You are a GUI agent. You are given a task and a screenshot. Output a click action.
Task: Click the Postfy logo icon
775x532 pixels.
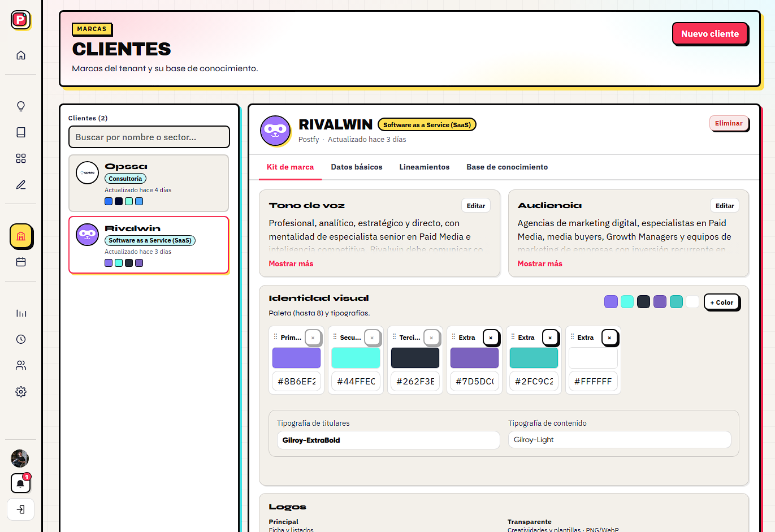pyautogui.click(x=20, y=20)
